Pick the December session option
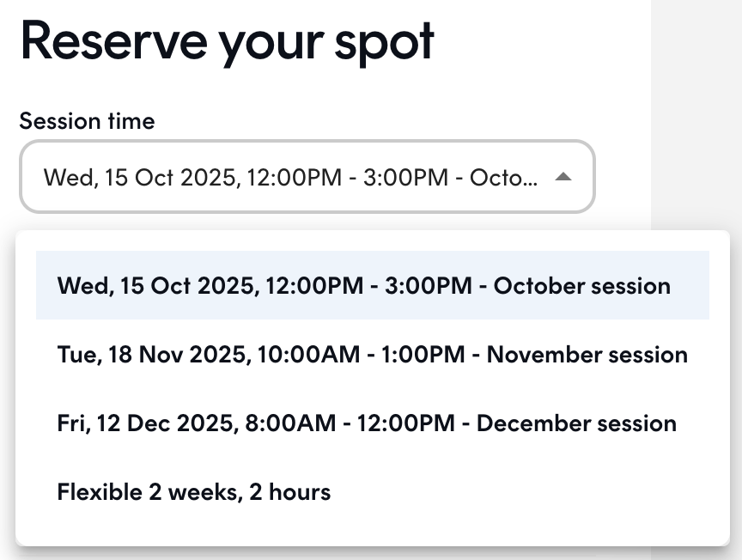Viewport: 742px width, 560px height. (x=373, y=423)
